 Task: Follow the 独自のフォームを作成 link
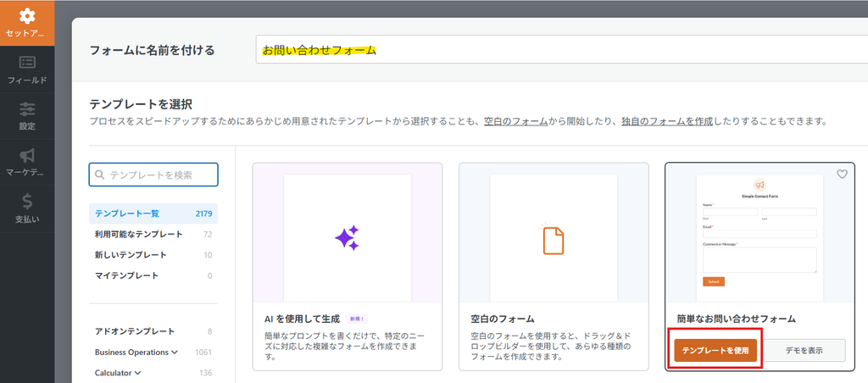tap(667, 121)
